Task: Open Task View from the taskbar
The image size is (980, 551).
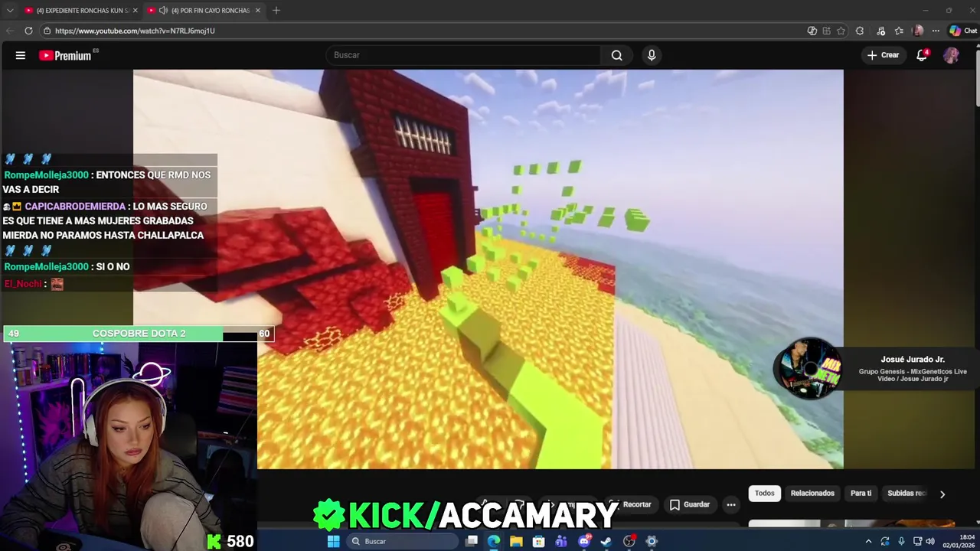Action: [x=472, y=541]
